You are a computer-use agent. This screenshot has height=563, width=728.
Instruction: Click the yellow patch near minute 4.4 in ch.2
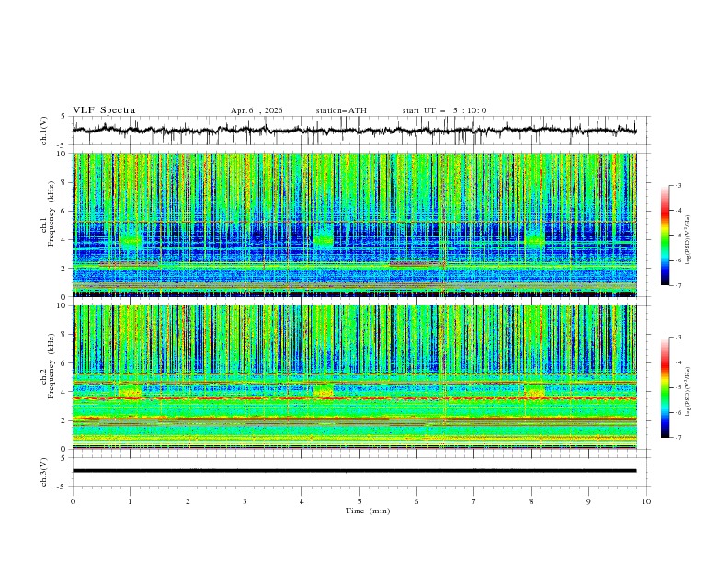pos(324,391)
